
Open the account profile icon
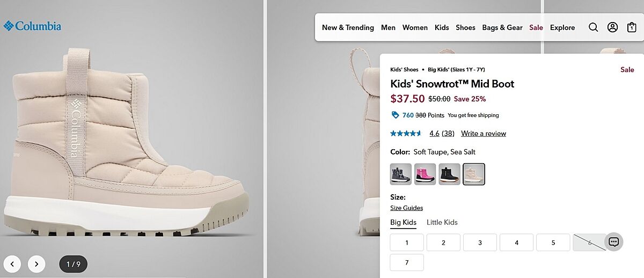pos(612,27)
